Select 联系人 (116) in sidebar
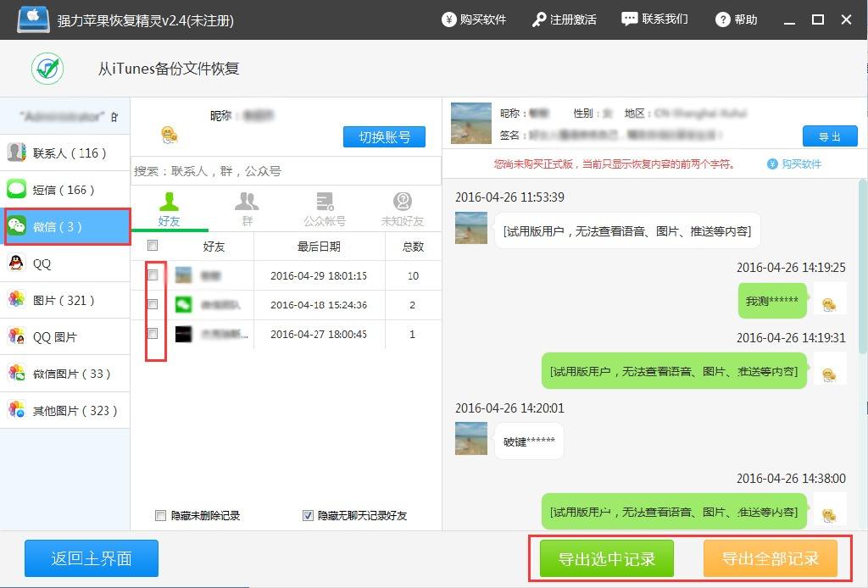 65,153
